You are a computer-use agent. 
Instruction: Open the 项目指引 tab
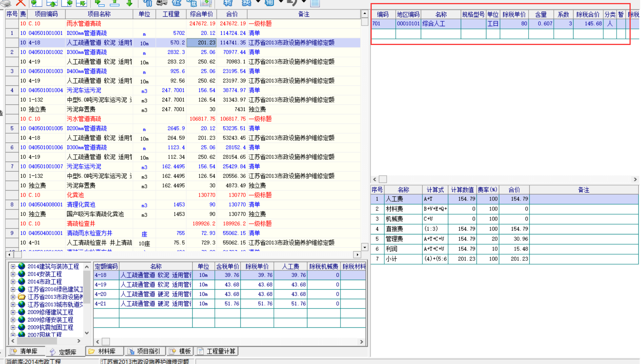point(144,351)
